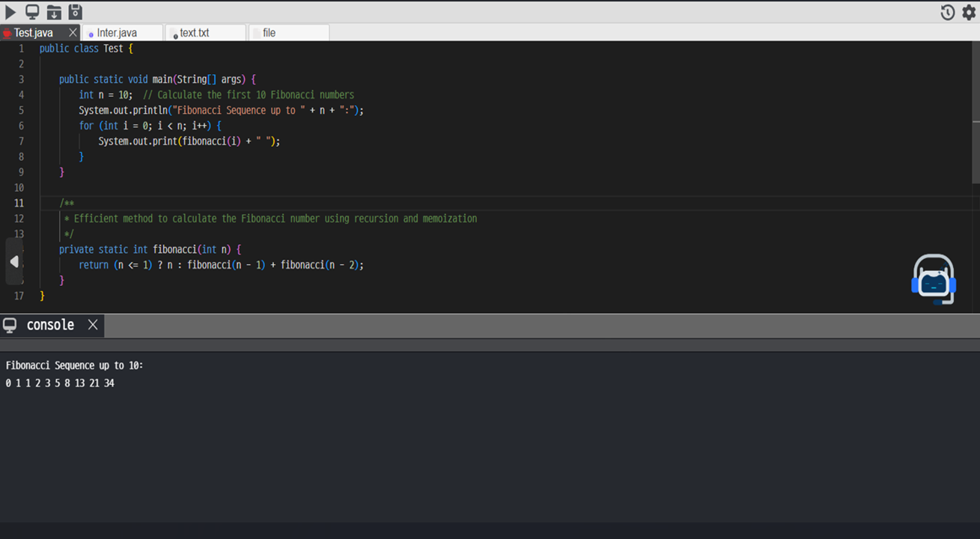The height and width of the screenshot is (539, 980).
Task: Click the folder download icon in toolbar
Action: click(x=54, y=12)
